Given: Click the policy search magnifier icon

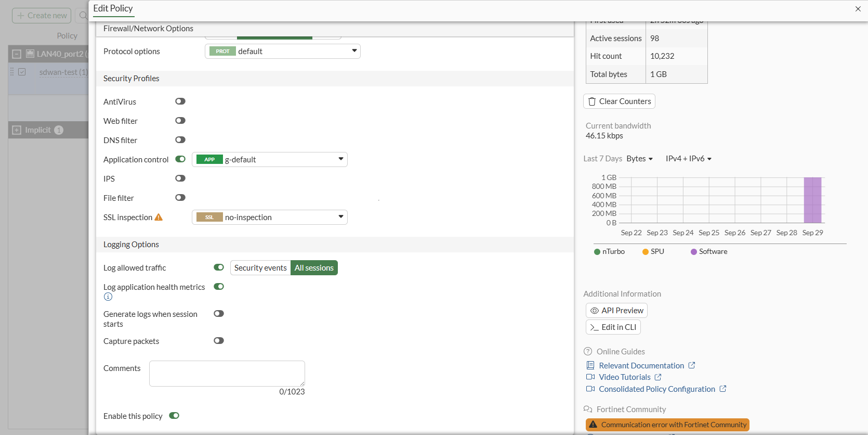Looking at the screenshot, I should point(83,16).
